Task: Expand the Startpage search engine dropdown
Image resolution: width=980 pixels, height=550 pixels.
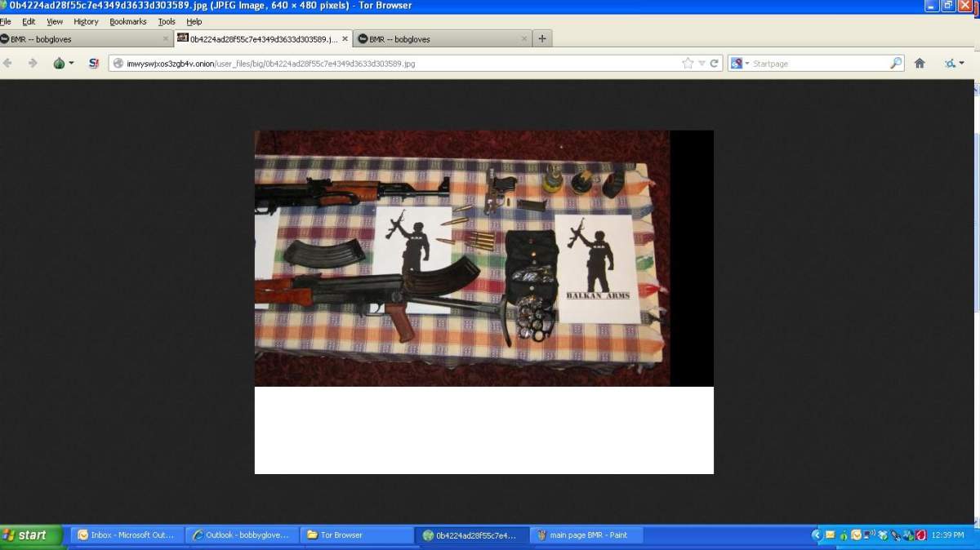Action: tap(740, 63)
